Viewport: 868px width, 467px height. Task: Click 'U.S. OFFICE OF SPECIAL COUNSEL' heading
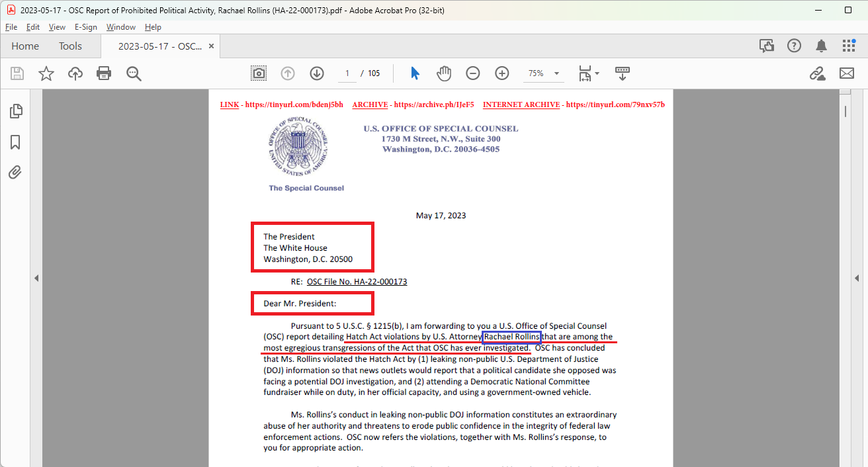[x=441, y=129]
